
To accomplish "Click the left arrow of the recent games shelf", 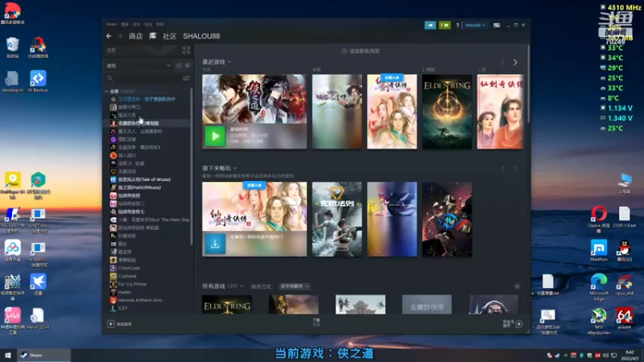I will click(503, 63).
